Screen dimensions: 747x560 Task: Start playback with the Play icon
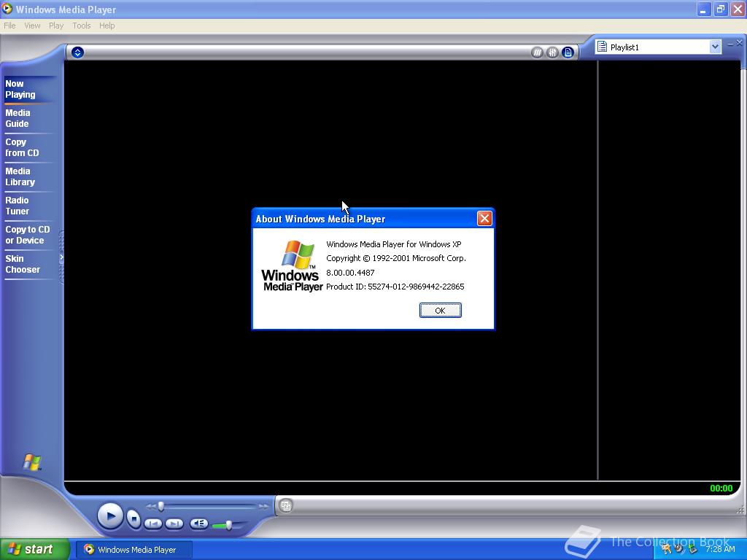click(x=111, y=516)
